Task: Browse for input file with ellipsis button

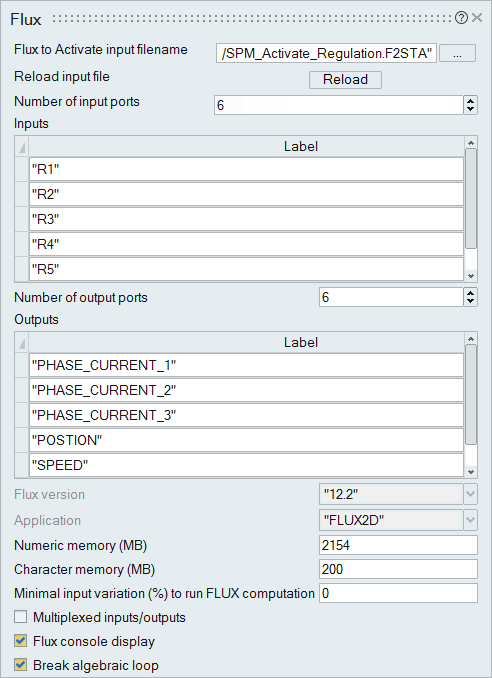Action: point(457,54)
